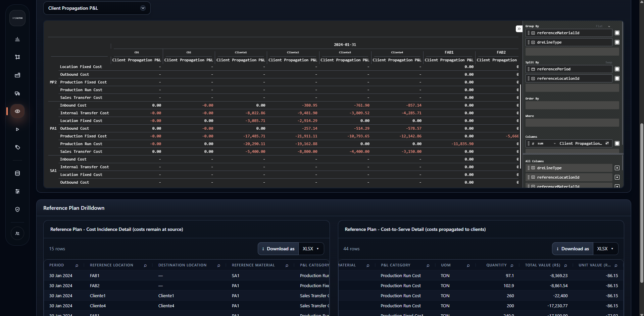The width and height of the screenshot is (644, 316).
Task: Search the TOTAL VALUE (R$) column magnifier
Action: 565,265
